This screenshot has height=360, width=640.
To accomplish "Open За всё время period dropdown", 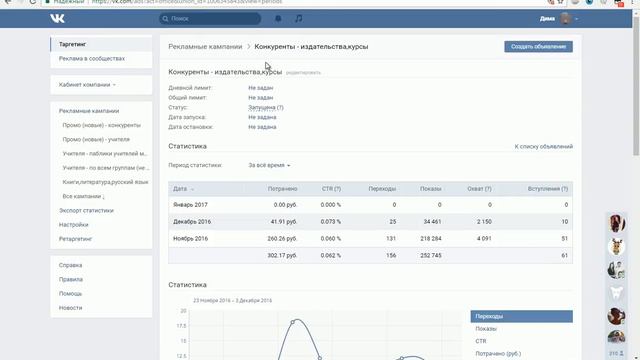I will pyautogui.click(x=269, y=165).
